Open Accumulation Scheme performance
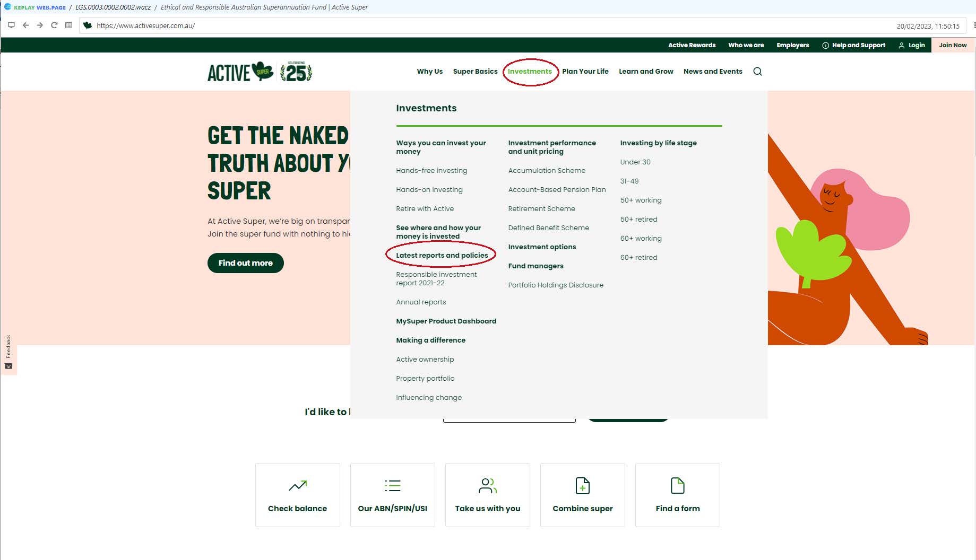The height and width of the screenshot is (560, 976). [x=547, y=171]
